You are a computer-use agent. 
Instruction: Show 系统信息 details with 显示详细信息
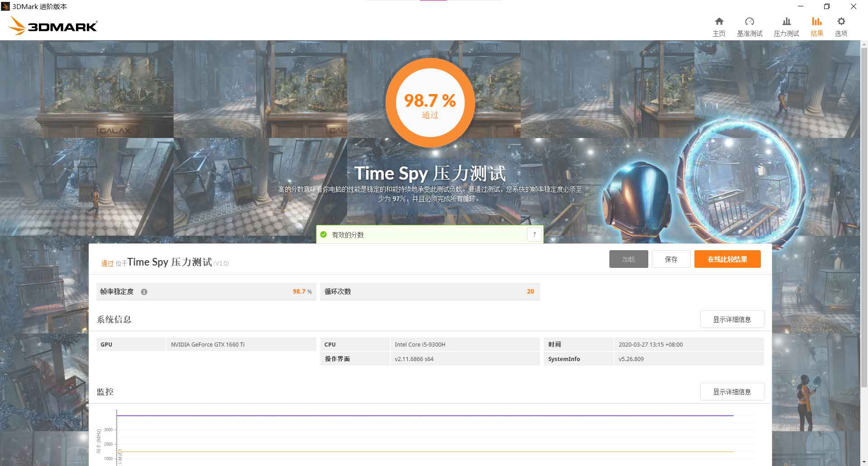[x=732, y=319]
